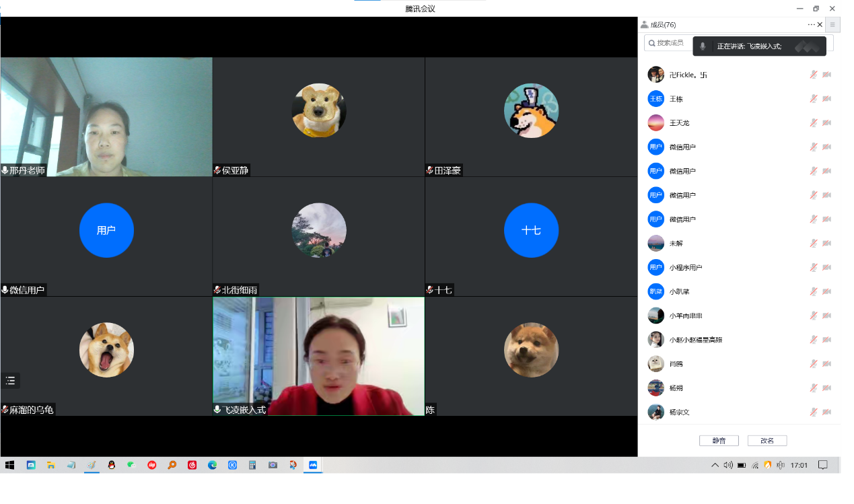Click the Tencent Meeting taskbar icon
Image resolution: width=854 pixels, height=504 pixels.
pyautogui.click(x=313, y=465)
